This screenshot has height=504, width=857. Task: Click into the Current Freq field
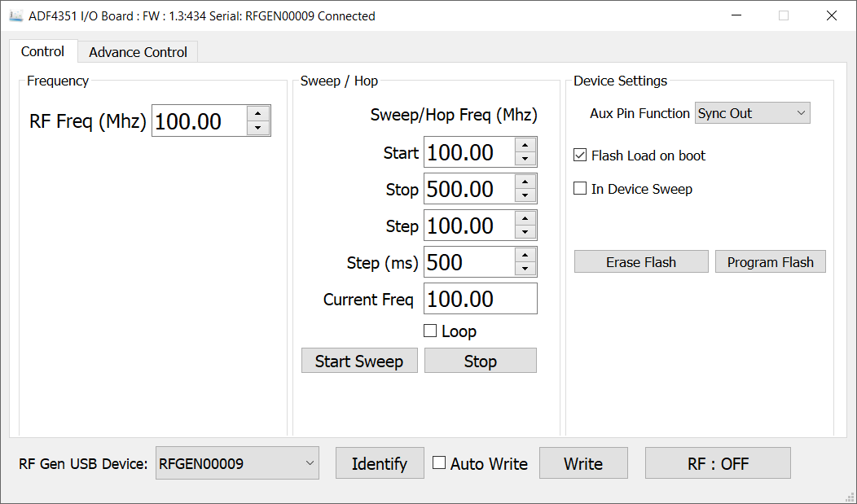[x=480, y=299]
